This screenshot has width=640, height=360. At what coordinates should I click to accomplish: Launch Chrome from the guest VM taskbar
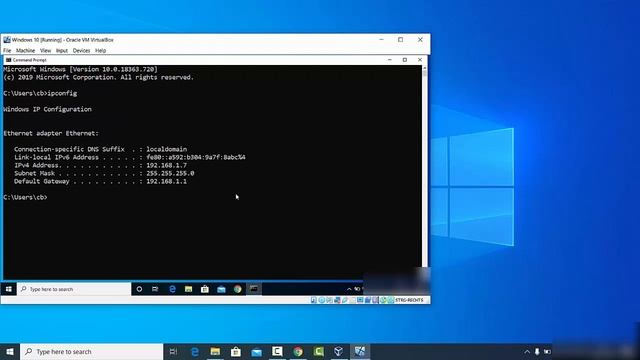pyautogui.click(x=238, y=289)
